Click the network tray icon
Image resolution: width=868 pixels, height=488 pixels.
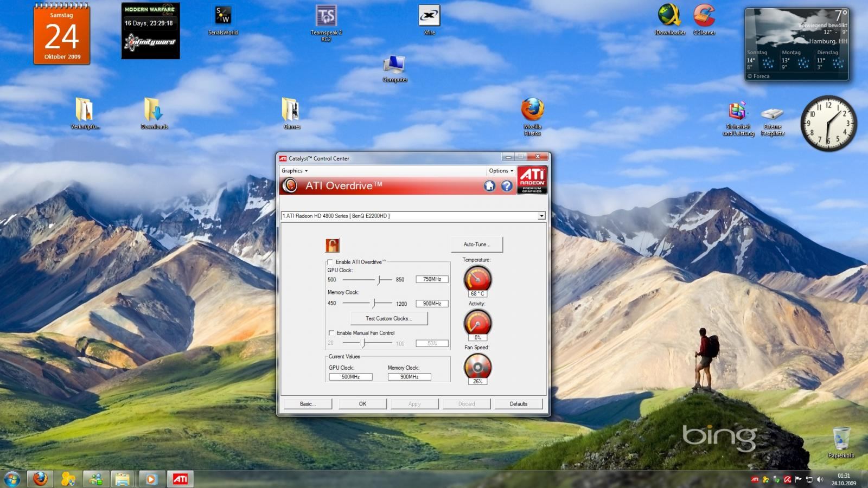coord(809,479)
